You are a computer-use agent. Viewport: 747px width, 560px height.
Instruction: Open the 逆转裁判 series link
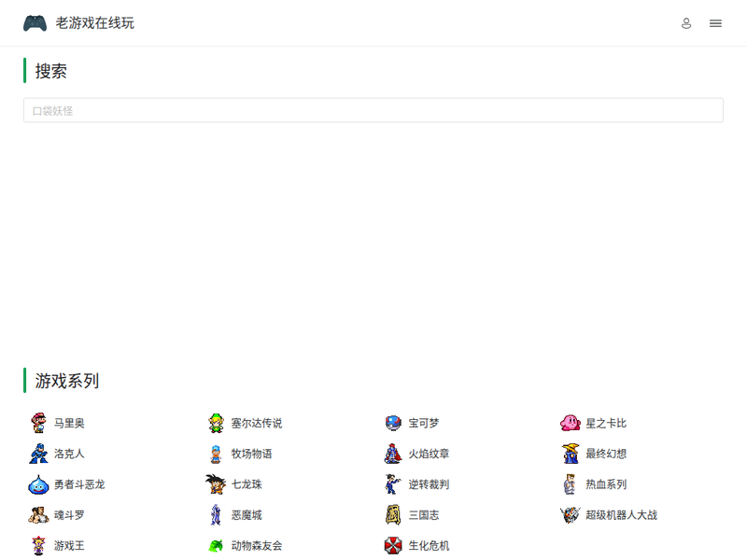429,484
